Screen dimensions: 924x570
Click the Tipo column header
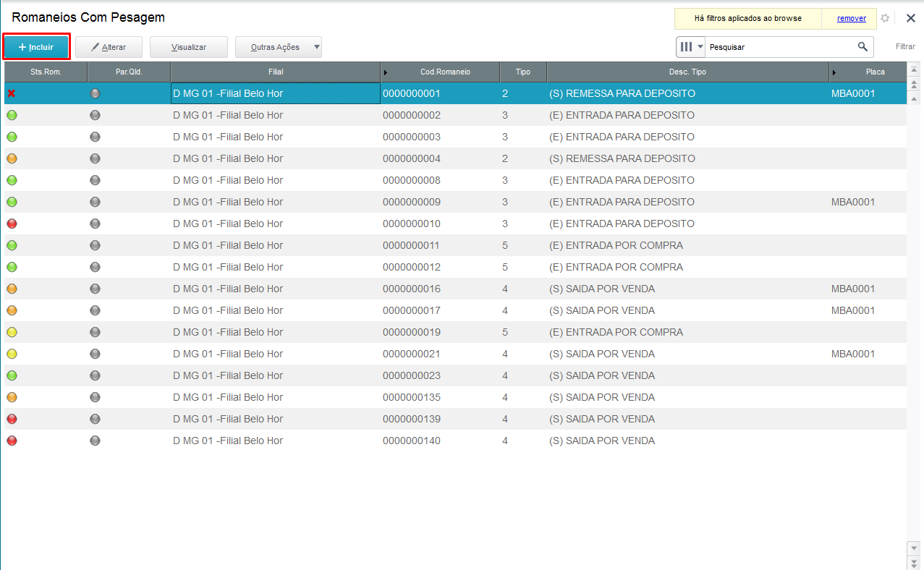[523, 72]
